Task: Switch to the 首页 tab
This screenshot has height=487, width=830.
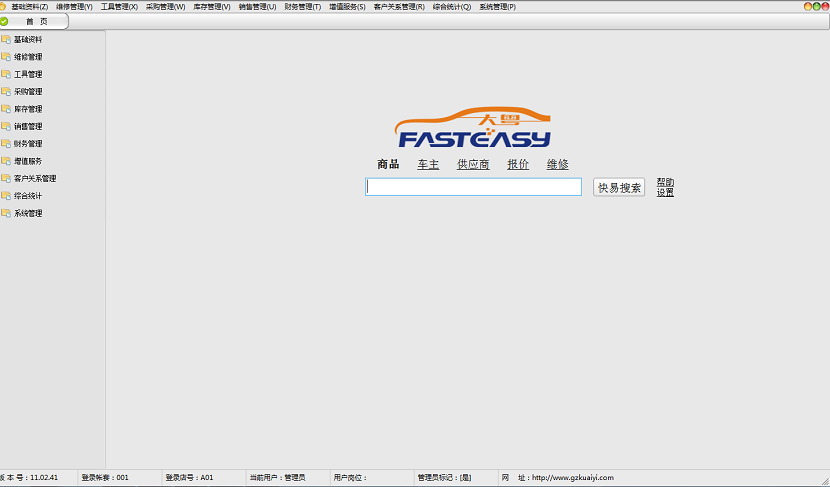Action: click(36, 21)
